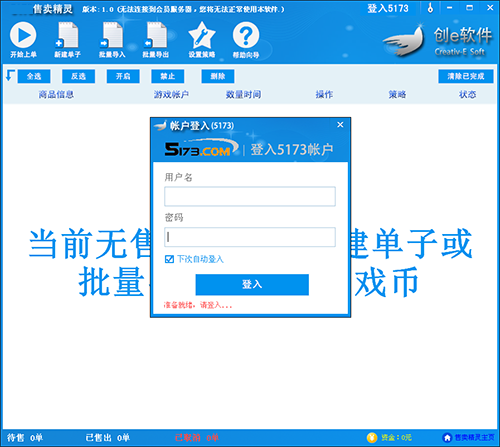Click the 清除已完成 clear completed button
Image resolution: width=500 pixels, height=447 pixels.
pos(466,76)
